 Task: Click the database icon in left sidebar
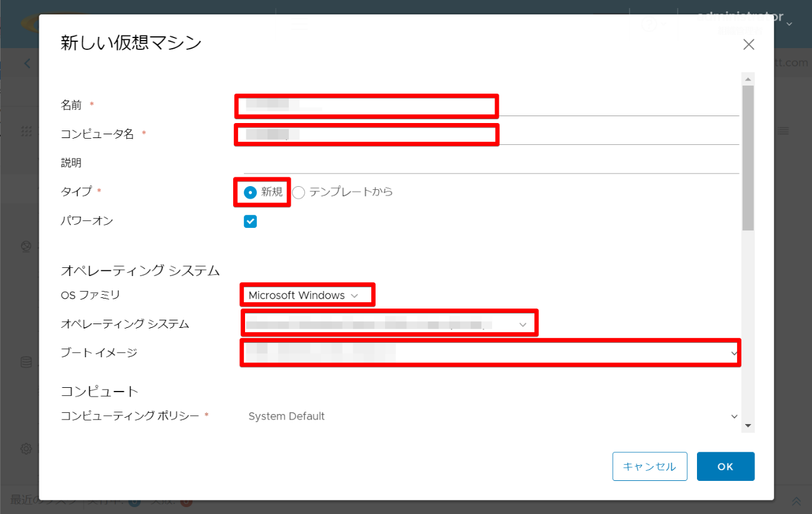click(26, 362)
